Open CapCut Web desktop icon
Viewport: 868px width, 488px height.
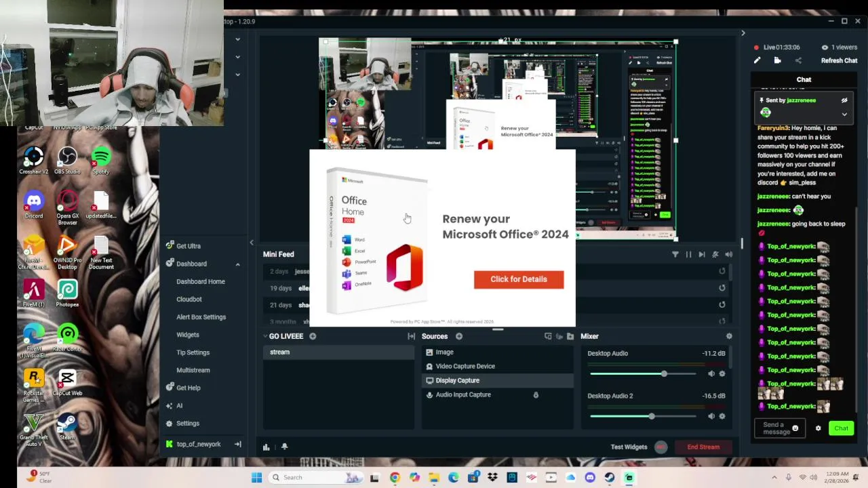(67, 383)
